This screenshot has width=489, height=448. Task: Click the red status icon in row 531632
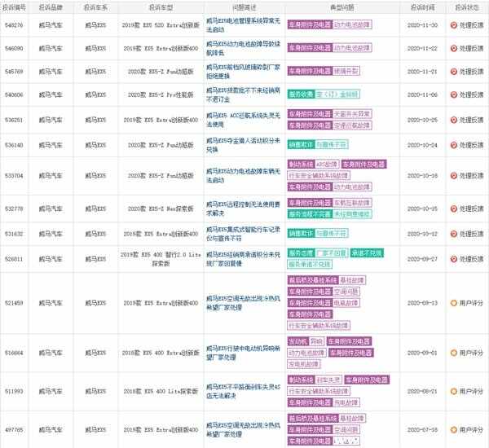[454, 234]
